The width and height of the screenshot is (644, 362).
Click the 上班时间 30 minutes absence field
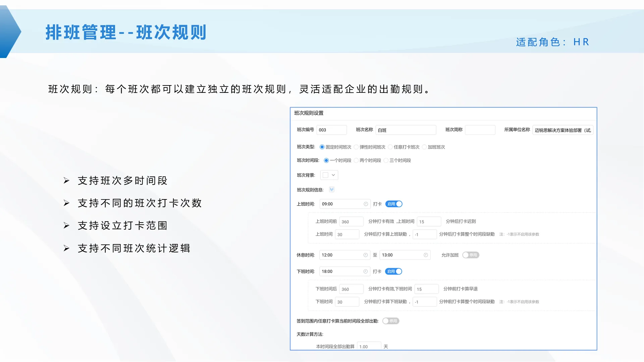point(347,234)
